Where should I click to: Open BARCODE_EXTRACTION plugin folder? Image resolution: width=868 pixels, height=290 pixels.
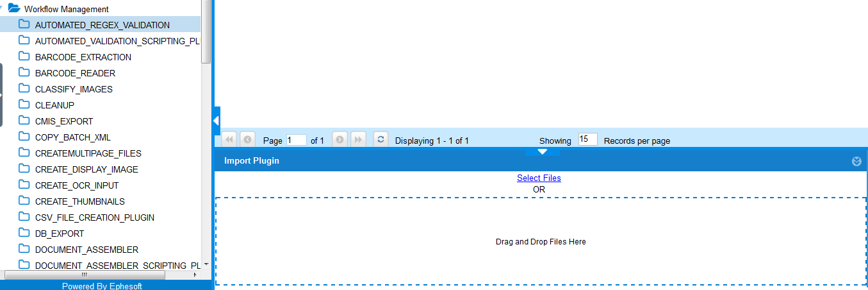(101, 57)
